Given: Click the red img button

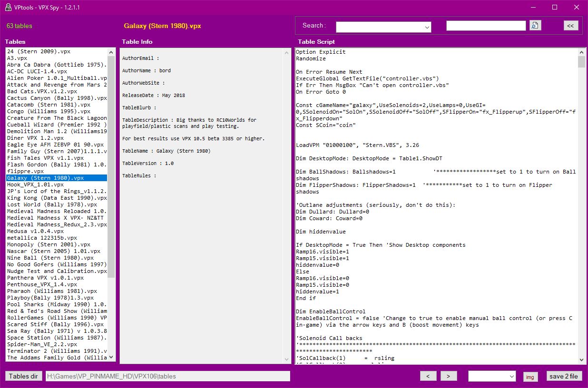Looking at the screenshot, I should [x=530, y=377].
